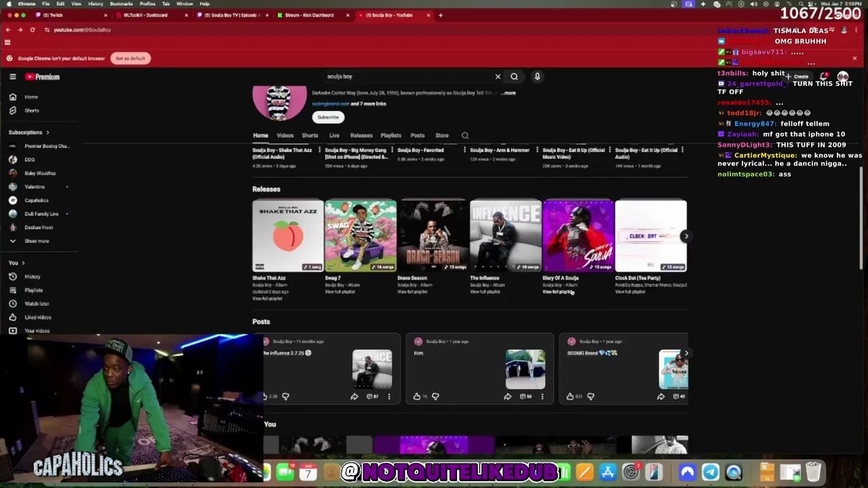The image size is (868, 488).
Task: Expand 'Show more' subscriptions
Action: coord(38,241)
